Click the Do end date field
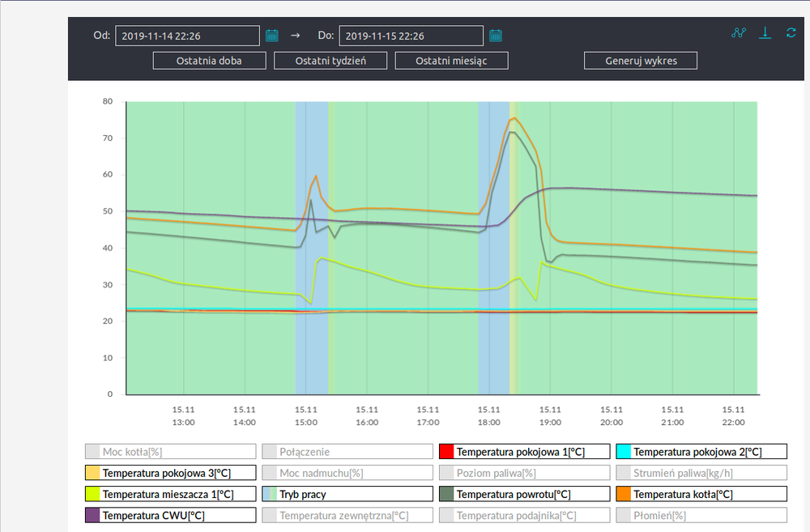Image resolution: width=810 pixels, height=532 pixels. coord(411,36)
